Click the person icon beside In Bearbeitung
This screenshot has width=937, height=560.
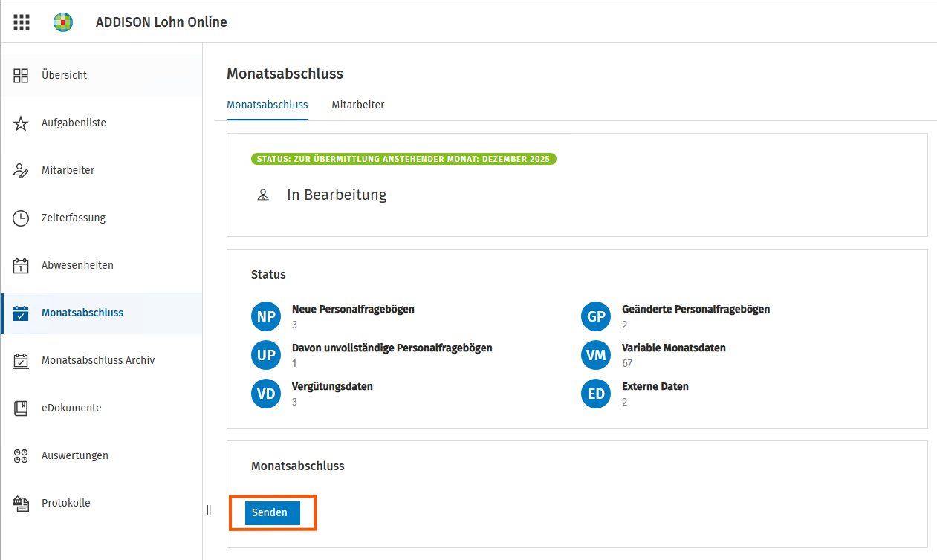[x=262, y=195]
